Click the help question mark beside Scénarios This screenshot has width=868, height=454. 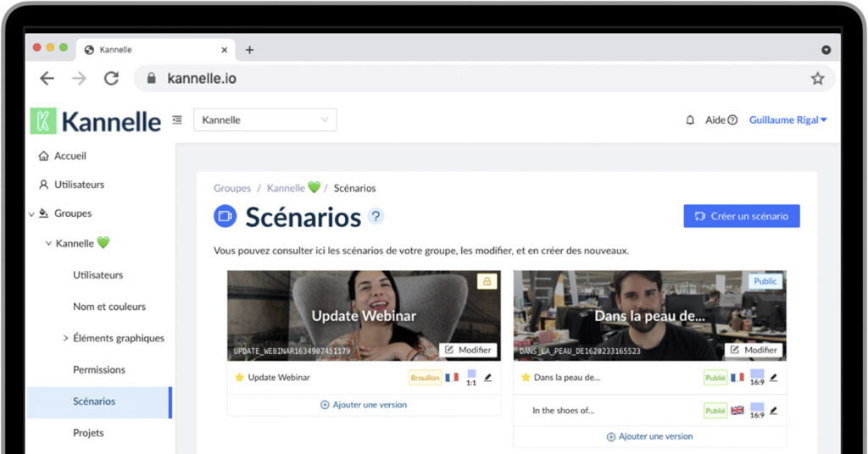point(376,217)
